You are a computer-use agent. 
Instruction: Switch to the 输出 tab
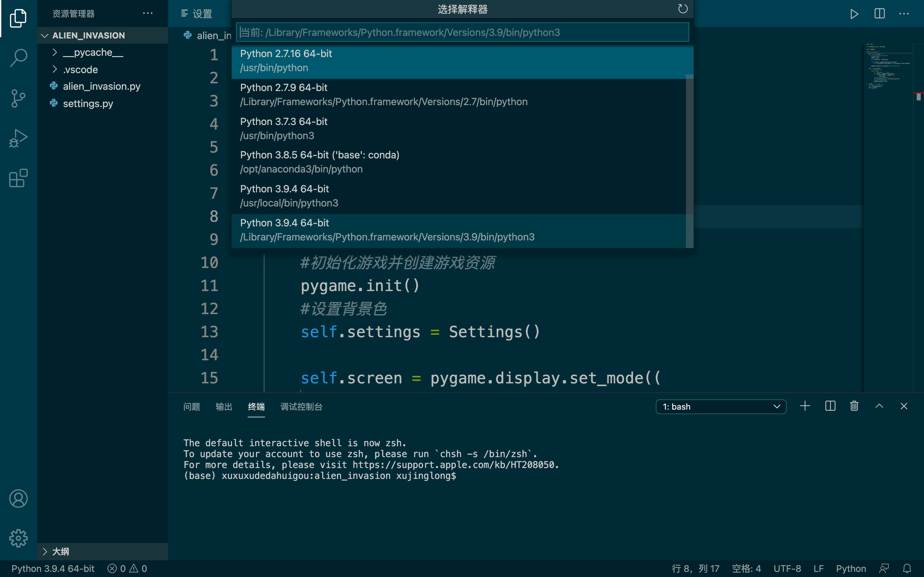pyautogui.click(x=224, y=406)
